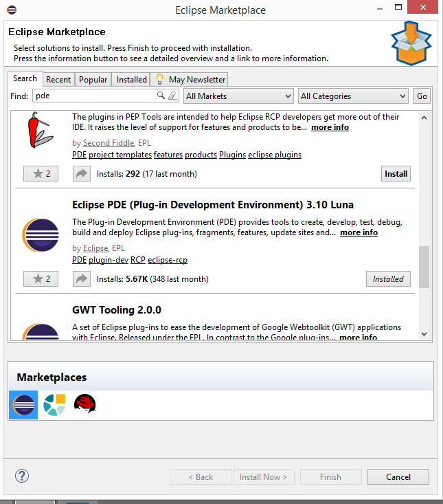Click the Eclipse PDE logo thumbnail
This screenshot has height=504, width=443.
(41, 235)
